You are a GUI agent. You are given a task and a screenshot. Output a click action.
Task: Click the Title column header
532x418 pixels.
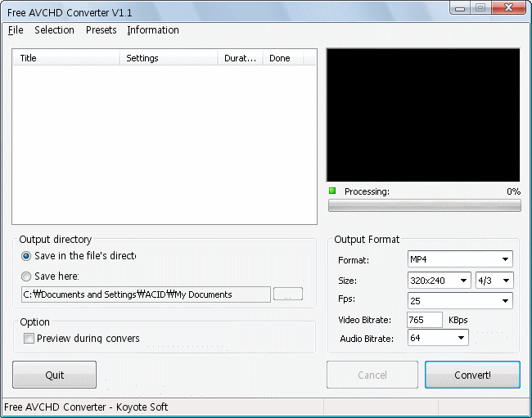66,58
